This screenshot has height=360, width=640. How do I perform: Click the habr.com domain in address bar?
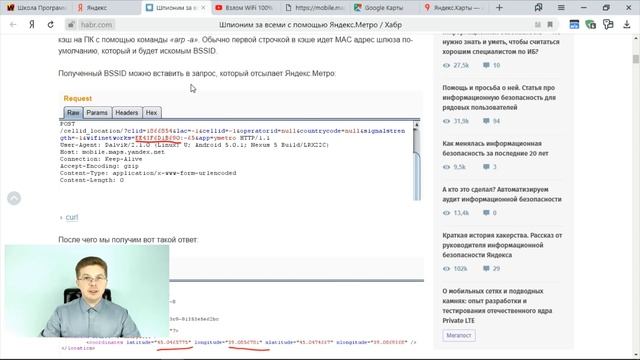coord(96,24)
